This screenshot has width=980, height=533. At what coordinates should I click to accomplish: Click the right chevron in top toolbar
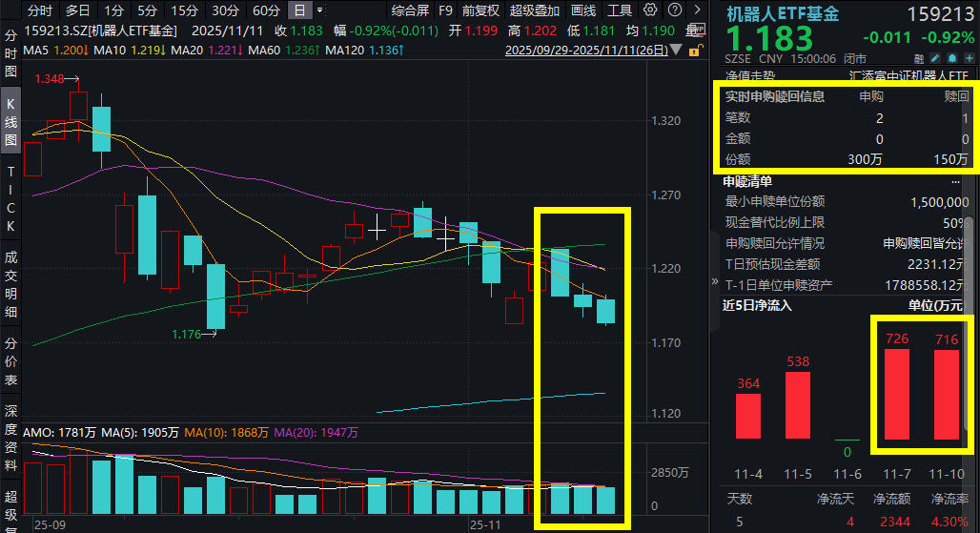coord(698,10)
